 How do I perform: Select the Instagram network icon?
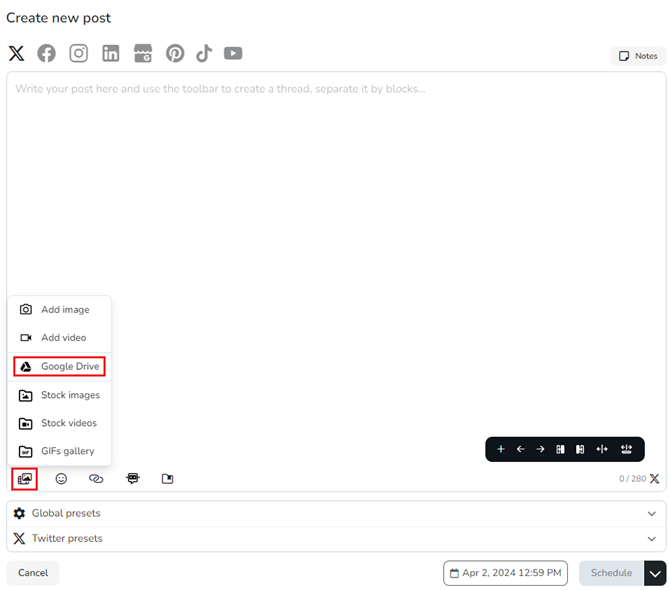(x=78, y=54)
